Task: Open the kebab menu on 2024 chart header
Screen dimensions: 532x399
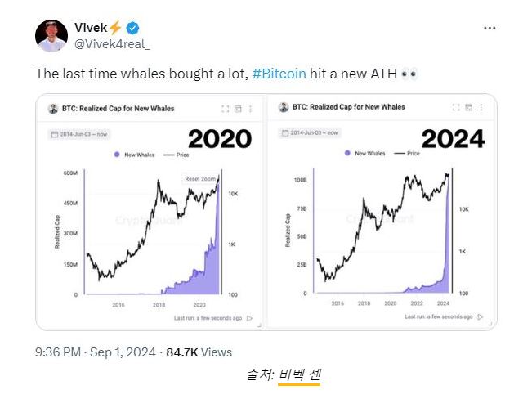Action: click(480, 108)
